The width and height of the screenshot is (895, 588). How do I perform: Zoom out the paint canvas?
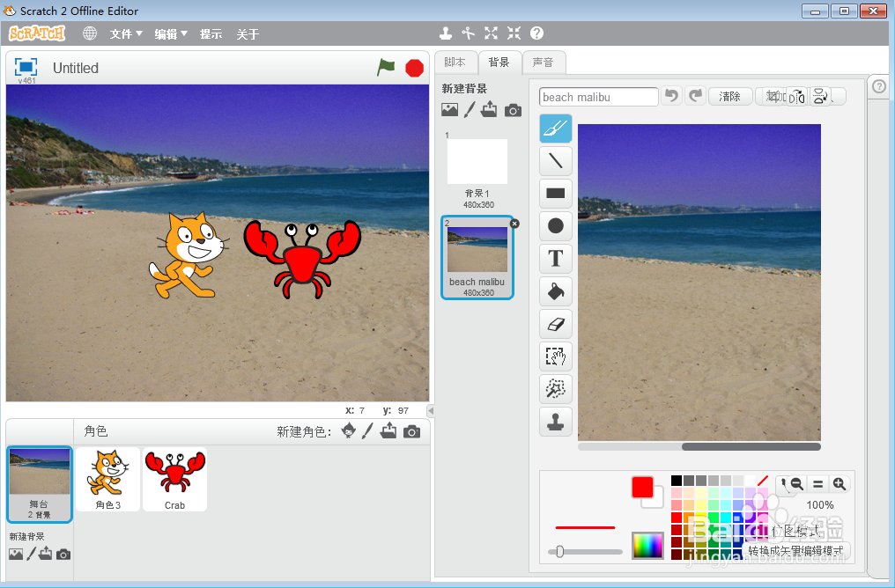797,484
